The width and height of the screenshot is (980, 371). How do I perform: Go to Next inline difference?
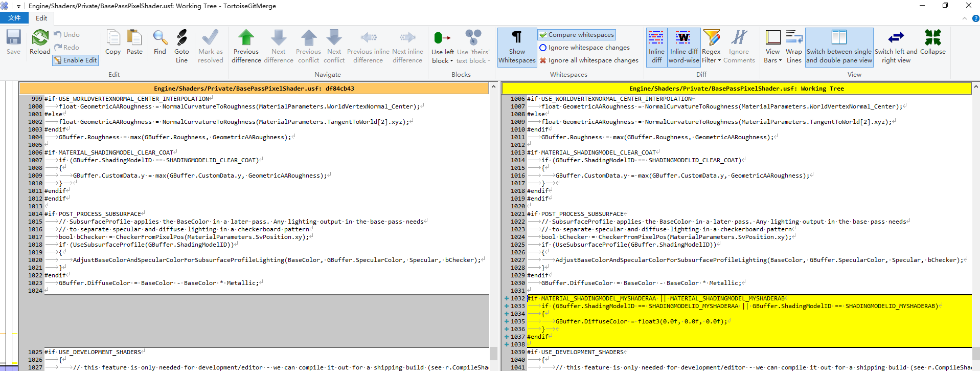pos(407,46)
